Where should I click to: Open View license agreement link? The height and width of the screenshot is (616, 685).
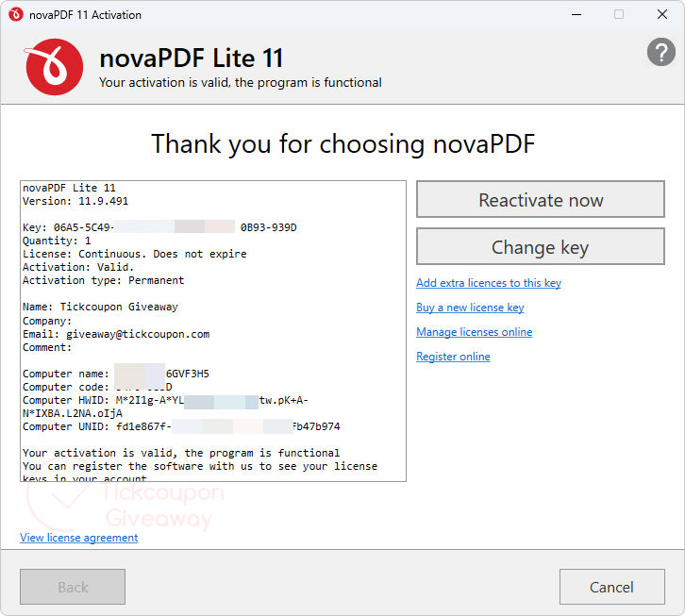[78, 538]
